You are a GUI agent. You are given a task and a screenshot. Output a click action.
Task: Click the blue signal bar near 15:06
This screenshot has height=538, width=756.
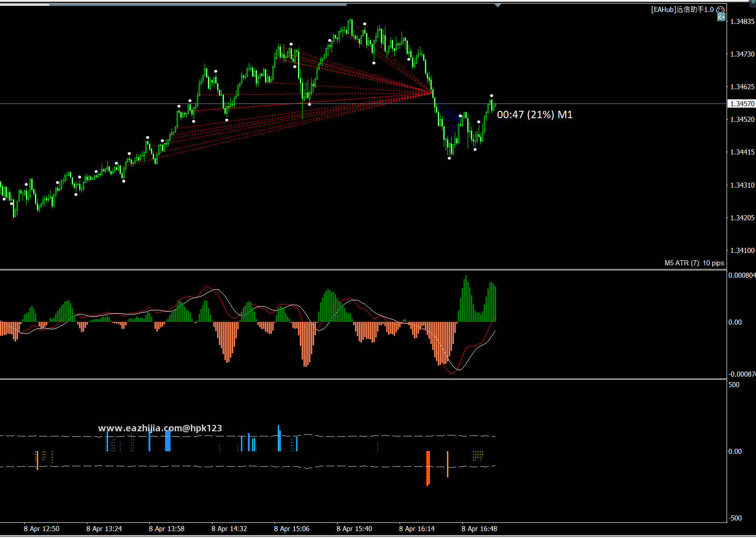point(279,438)
